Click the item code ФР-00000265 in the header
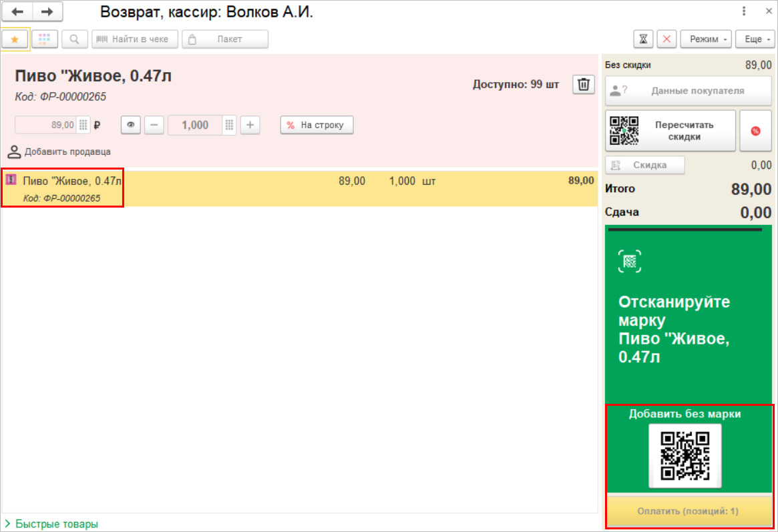The image size is (778, 532). point(73,97)
